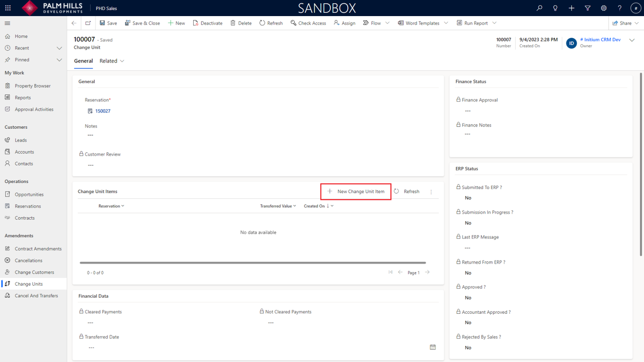The height and width of the screenshot is (362, 644).
Task: Expand the Pinned section in sidebar
Action: coord(59,60)
